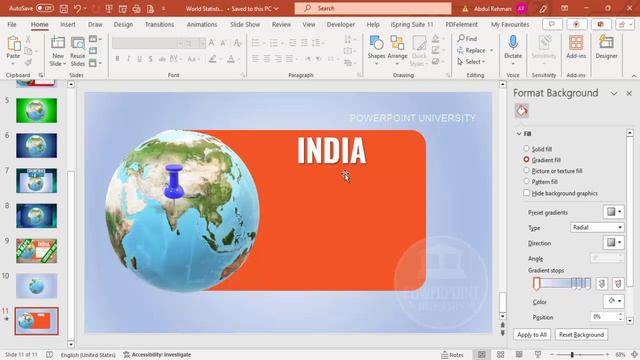The image size is (640, 360).
Task: Open the My Favourites tab
Action: click(510, 24)
